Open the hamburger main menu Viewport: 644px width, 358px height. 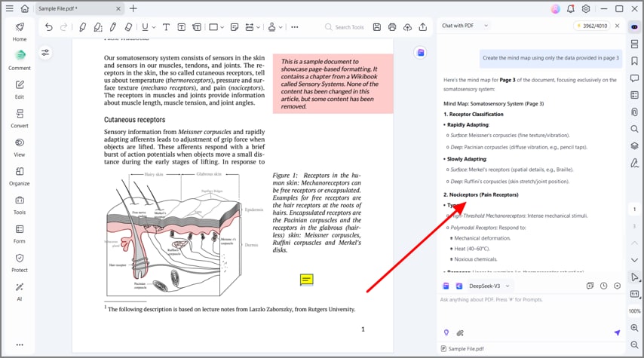click(x=10, y=8)
